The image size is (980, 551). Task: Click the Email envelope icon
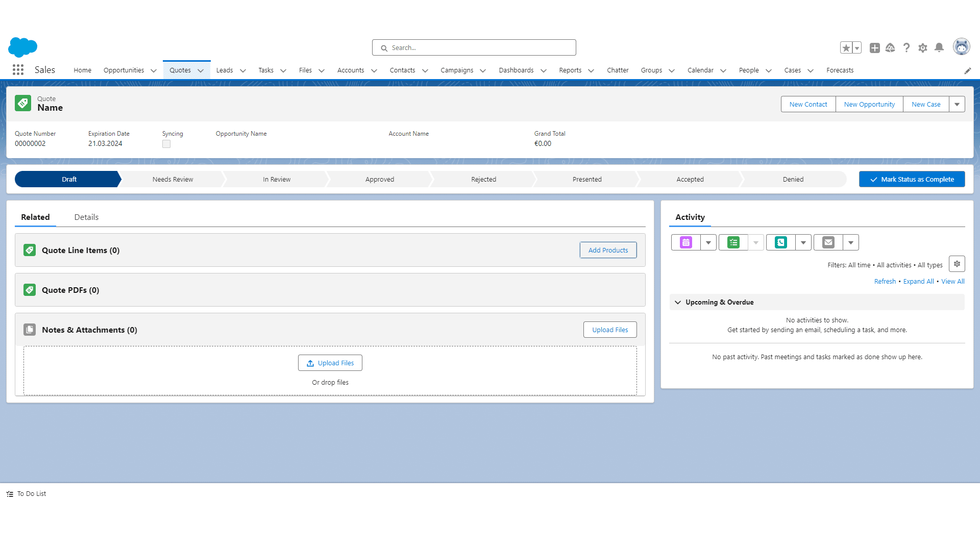point(828,242)
